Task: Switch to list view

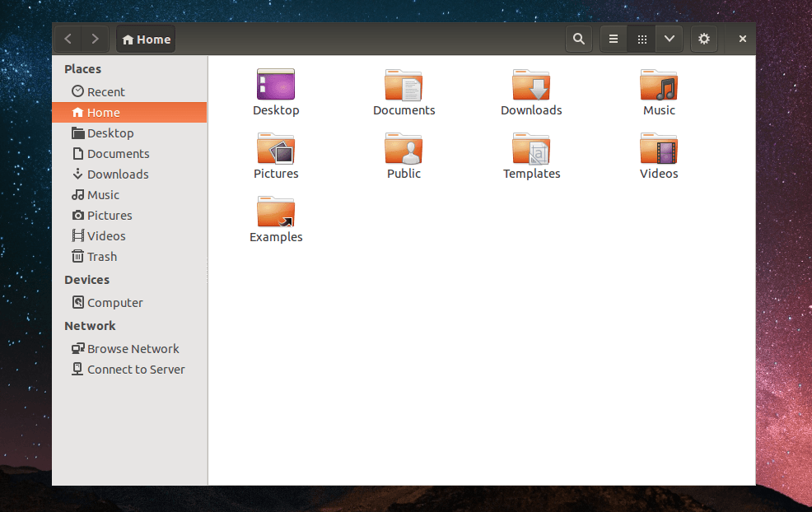Action: [x=614, y=39]
